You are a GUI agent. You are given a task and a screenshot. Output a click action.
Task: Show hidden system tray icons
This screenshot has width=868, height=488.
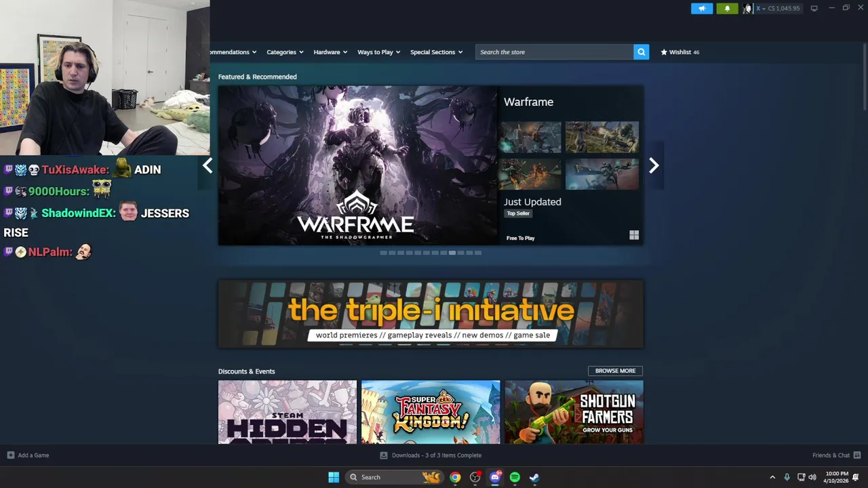(772, 477)
